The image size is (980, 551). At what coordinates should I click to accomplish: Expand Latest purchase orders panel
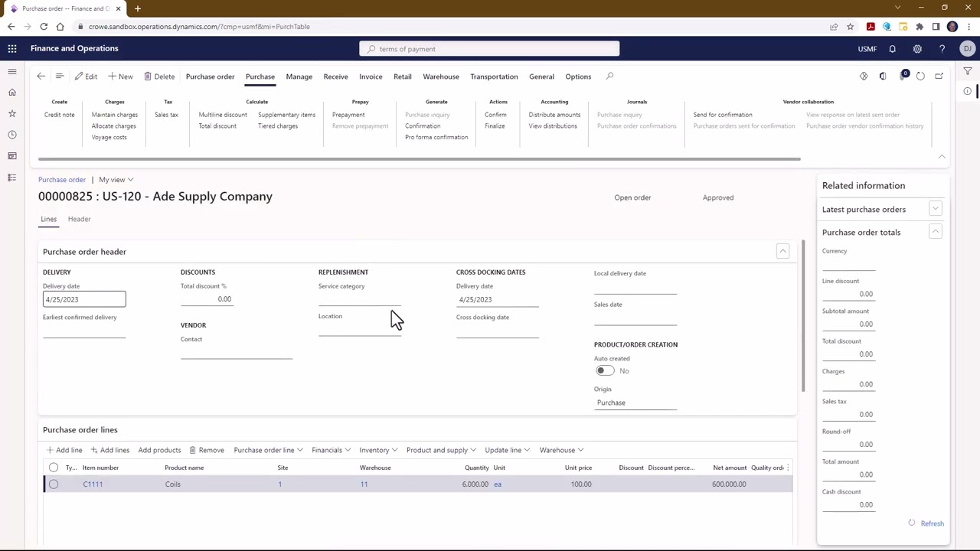[935, 209]
